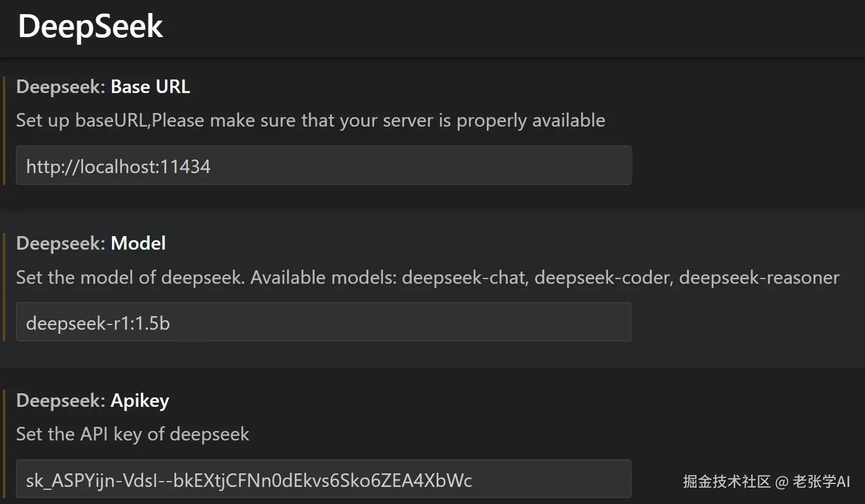Click "deepseek-chat" in the model description
Screen dimensions: 865x504
pyautogui.click(x=464, y=277)
